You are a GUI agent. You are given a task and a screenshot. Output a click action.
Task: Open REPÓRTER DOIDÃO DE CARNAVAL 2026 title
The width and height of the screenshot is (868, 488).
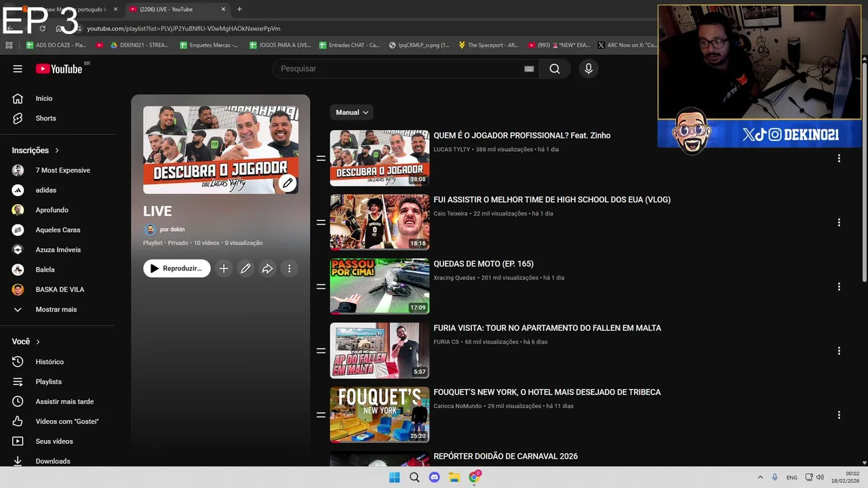pos(506,457)
